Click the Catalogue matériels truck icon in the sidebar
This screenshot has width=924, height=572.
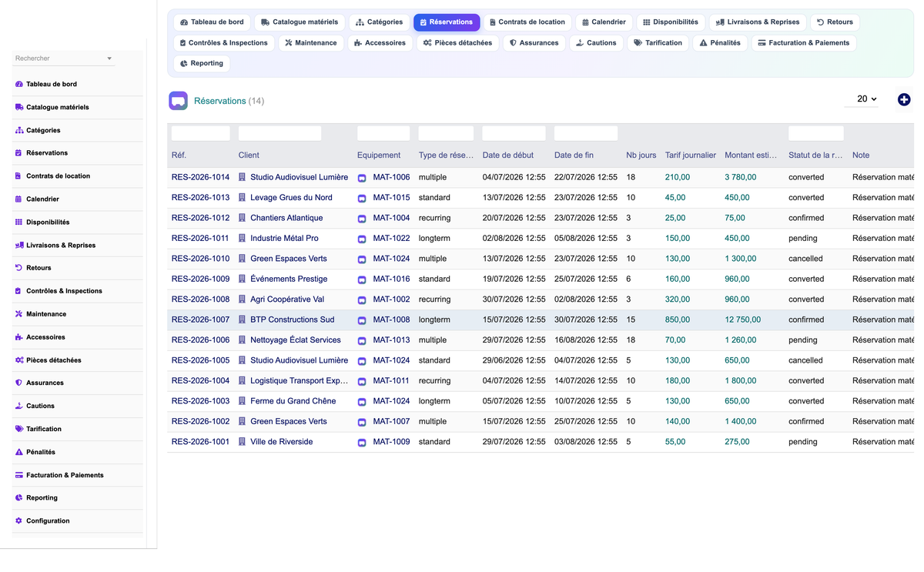pyautogui.click(x=19, y=107)
